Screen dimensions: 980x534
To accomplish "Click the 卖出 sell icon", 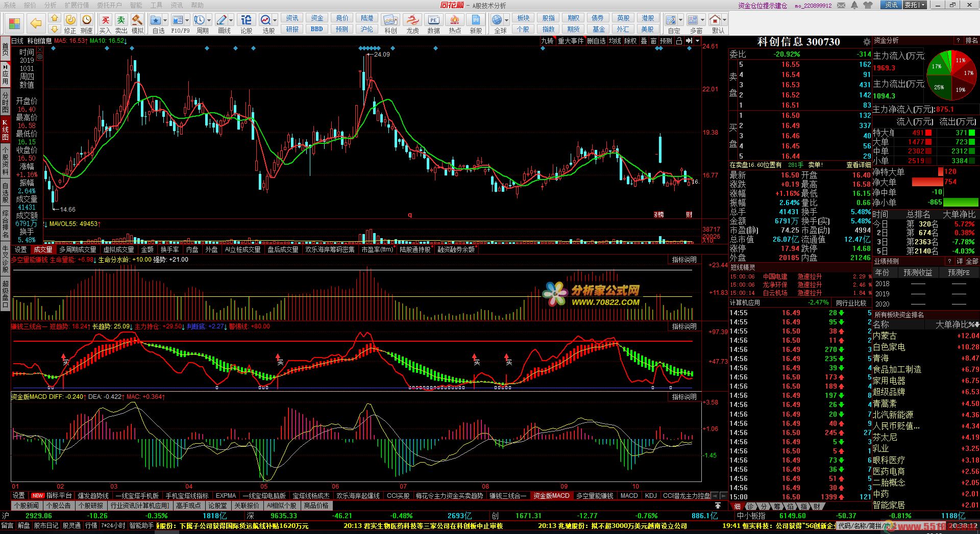I will 121,23.
